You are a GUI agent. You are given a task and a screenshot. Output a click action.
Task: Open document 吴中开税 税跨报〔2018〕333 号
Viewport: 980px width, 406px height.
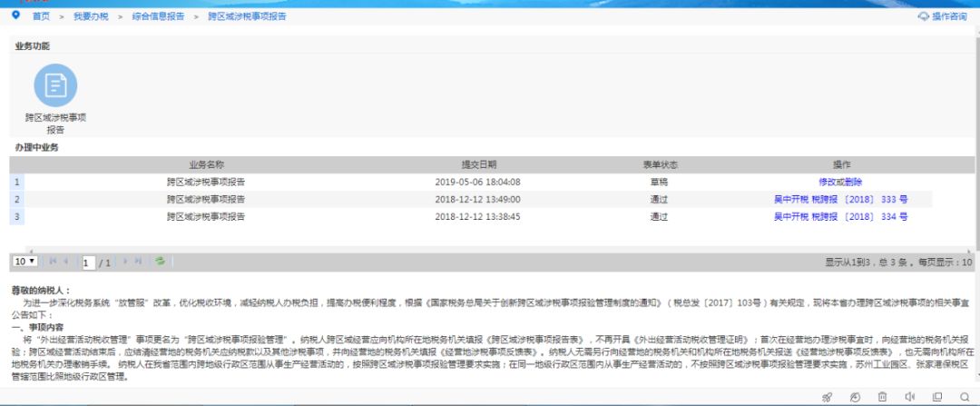[x=840, y=199]
